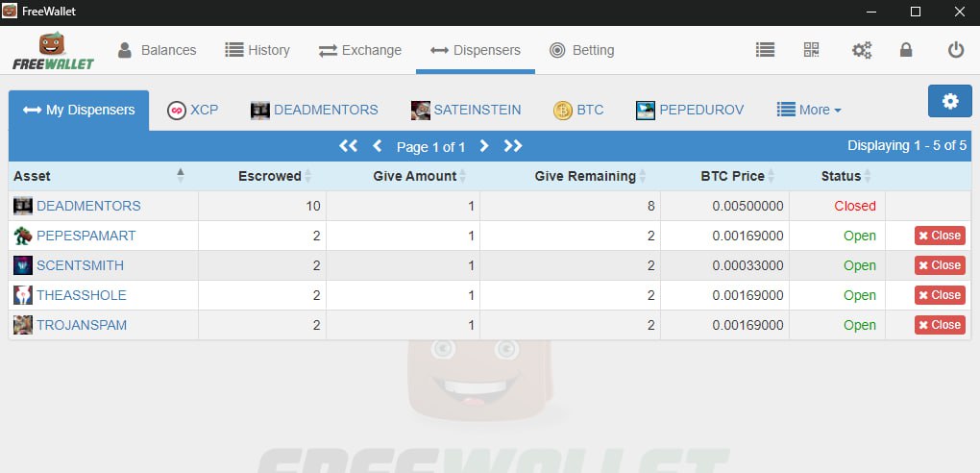Click the FreeWallet logo in the navbar
Image resolution: width=980 pixels, height=473 pixels.
click(53, 50)
